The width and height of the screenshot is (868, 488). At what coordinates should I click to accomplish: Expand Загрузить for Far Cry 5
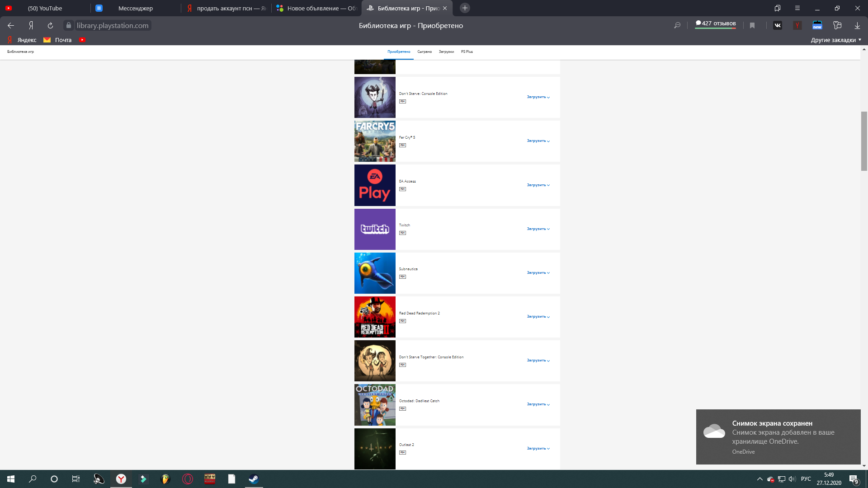(x=538, y=141)
